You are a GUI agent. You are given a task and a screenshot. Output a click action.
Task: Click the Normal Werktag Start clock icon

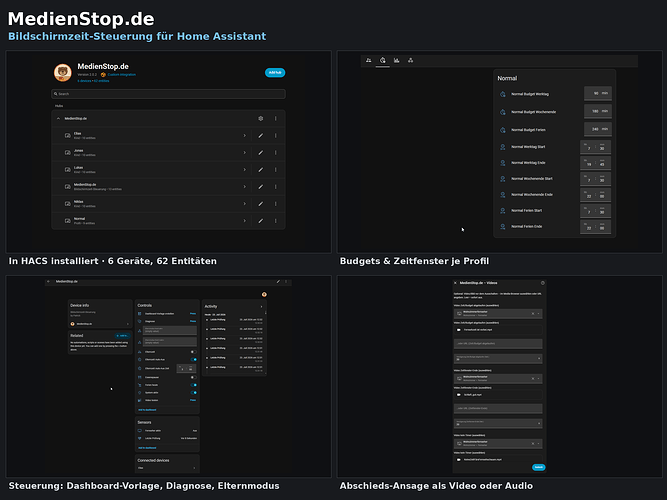tap(503, 147)
